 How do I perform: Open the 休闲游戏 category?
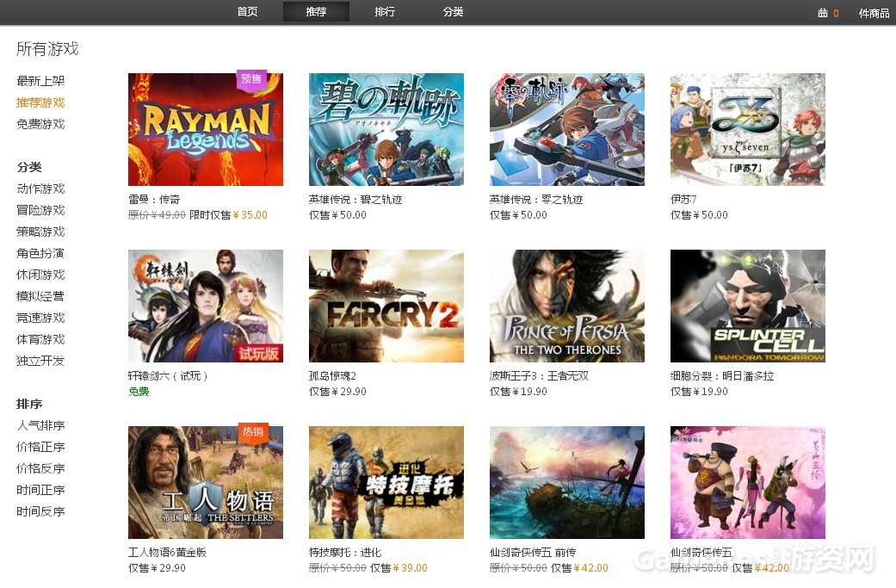point(40,275)
